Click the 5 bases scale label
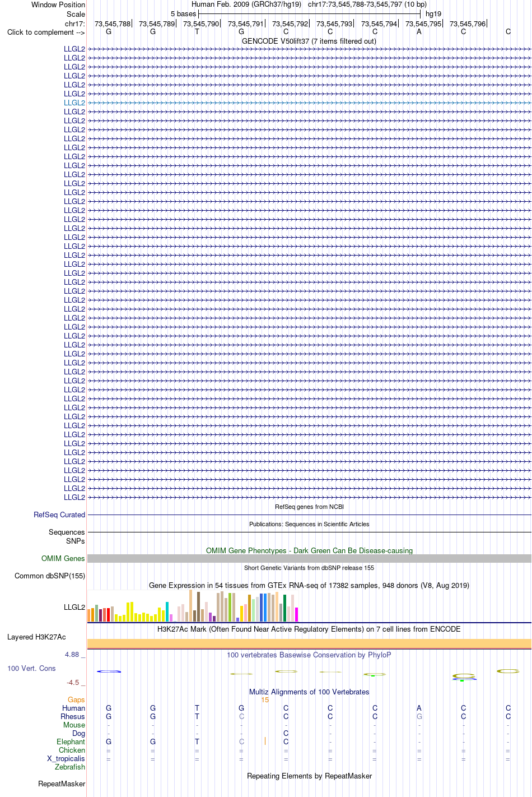The height and width of the screenshot is (797, 532). click(184, 13)
